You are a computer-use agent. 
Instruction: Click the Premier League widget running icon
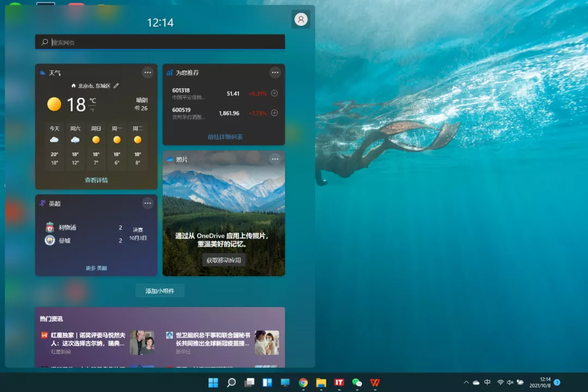pos(43,203)
